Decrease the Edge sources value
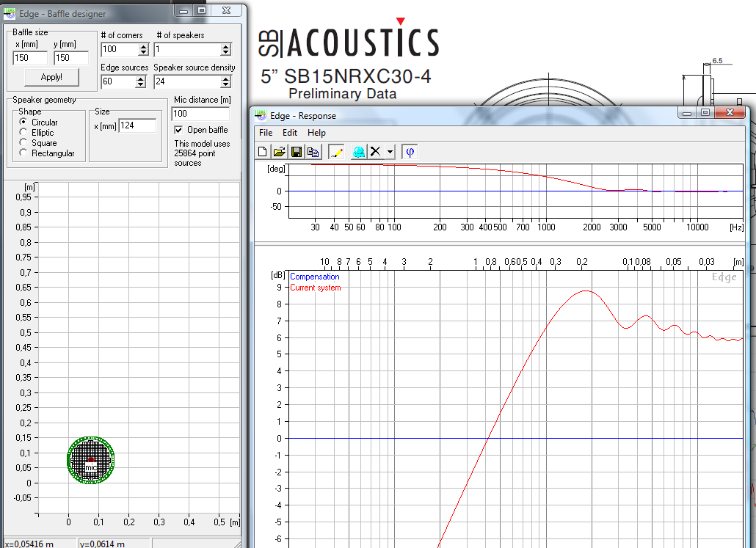 tap(140, 84)
